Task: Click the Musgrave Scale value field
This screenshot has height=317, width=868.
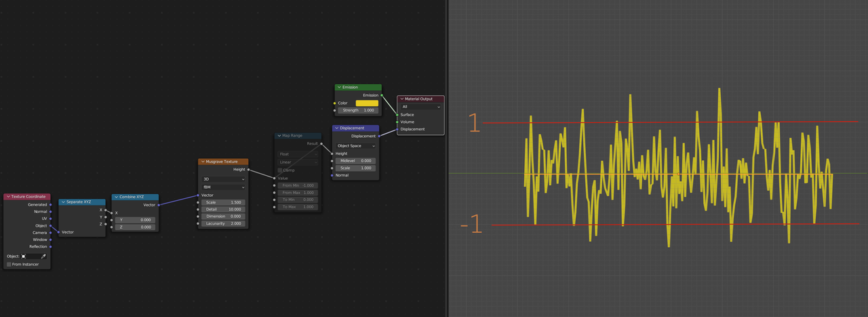Action: click(223, 202)
